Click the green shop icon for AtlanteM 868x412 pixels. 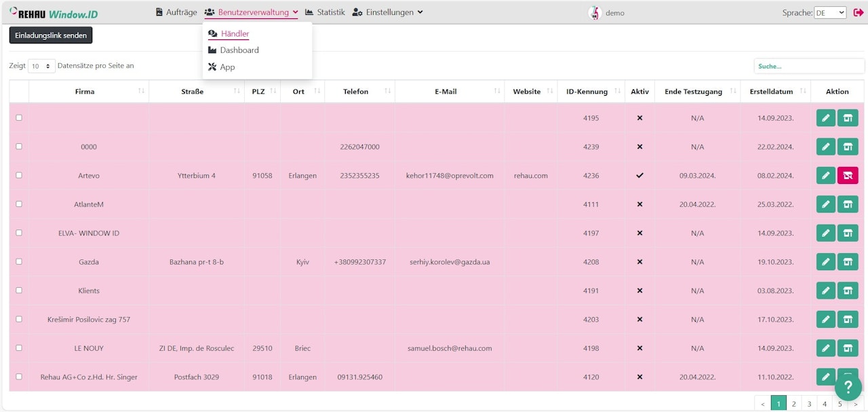click(848, 204)
